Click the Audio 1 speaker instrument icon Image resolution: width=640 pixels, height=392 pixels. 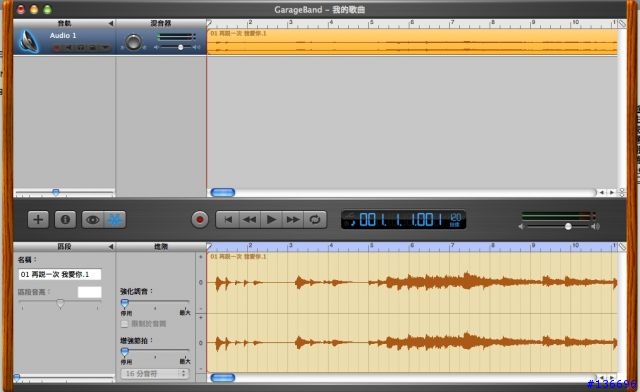29,41
